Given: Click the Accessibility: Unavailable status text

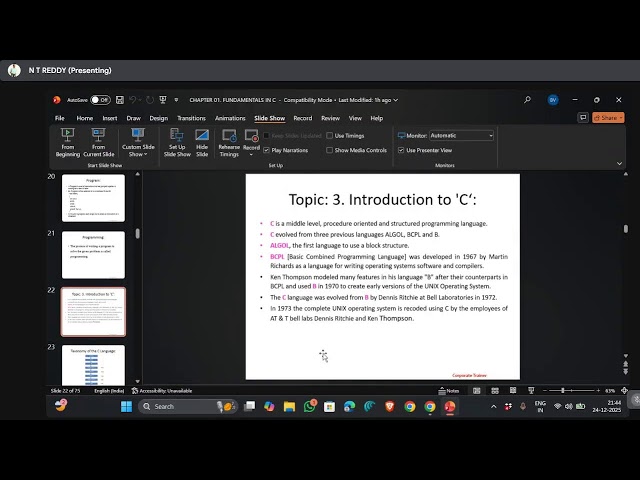Looking at the screenshot, I should [165, 390].
